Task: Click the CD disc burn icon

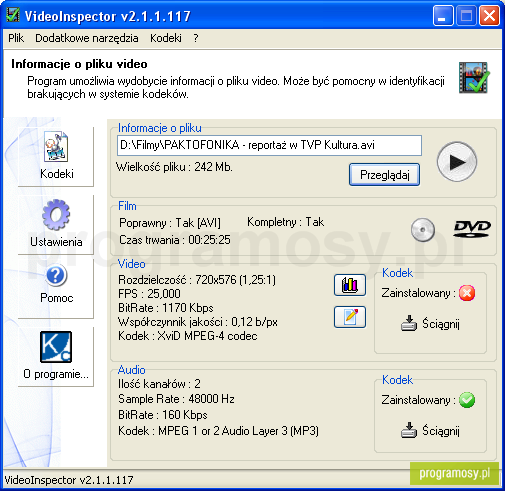Action: point(423,230)
